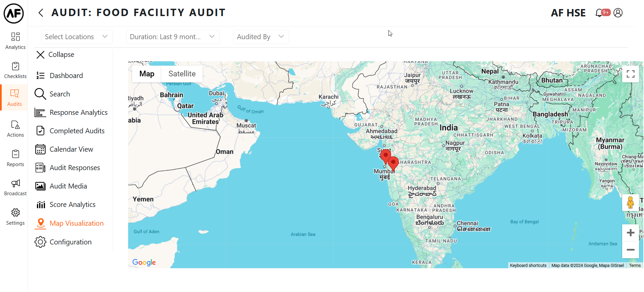
Task: Switch map to Satellite view
Action: 182,74
